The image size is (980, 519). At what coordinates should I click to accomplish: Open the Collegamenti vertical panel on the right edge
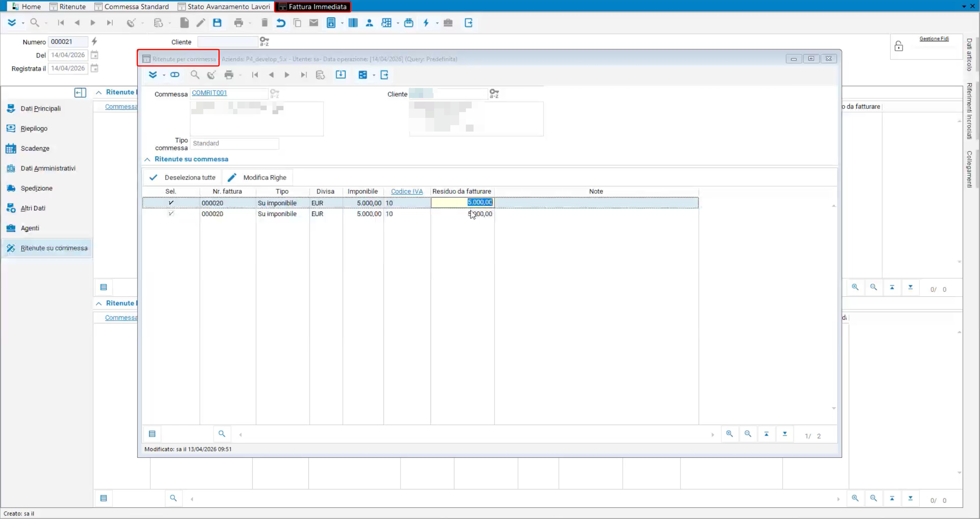tap(969, 169)
